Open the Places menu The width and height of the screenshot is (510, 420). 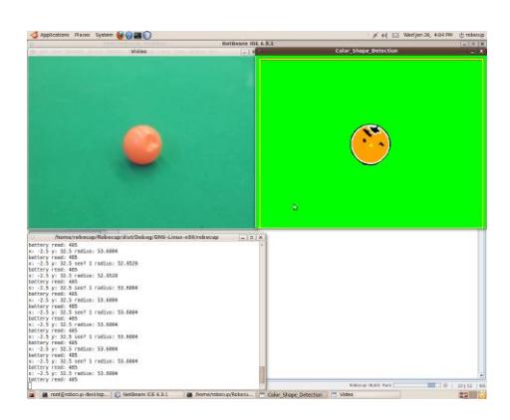point(83,35)
